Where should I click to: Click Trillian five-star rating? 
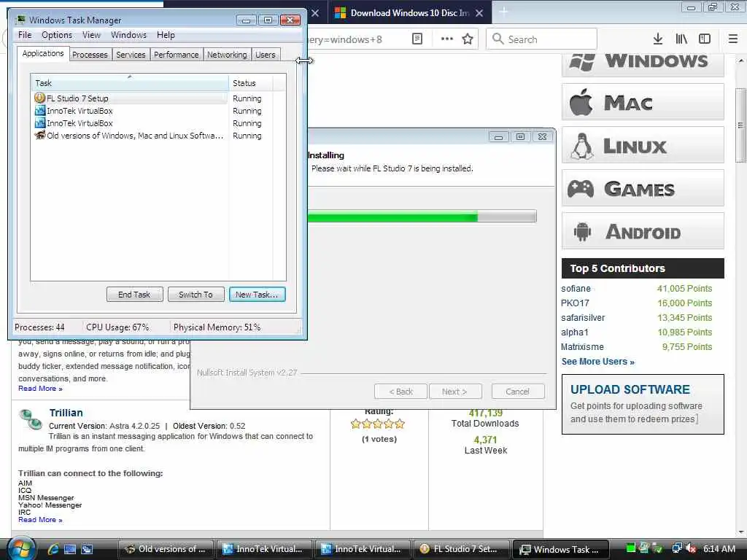[378, 424]
